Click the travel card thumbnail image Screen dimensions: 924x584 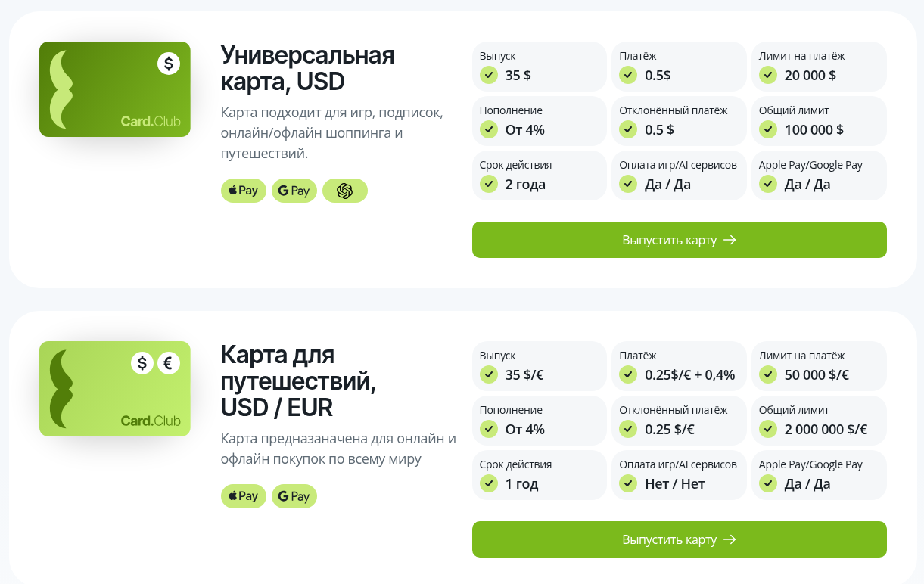tap(114, 389)
